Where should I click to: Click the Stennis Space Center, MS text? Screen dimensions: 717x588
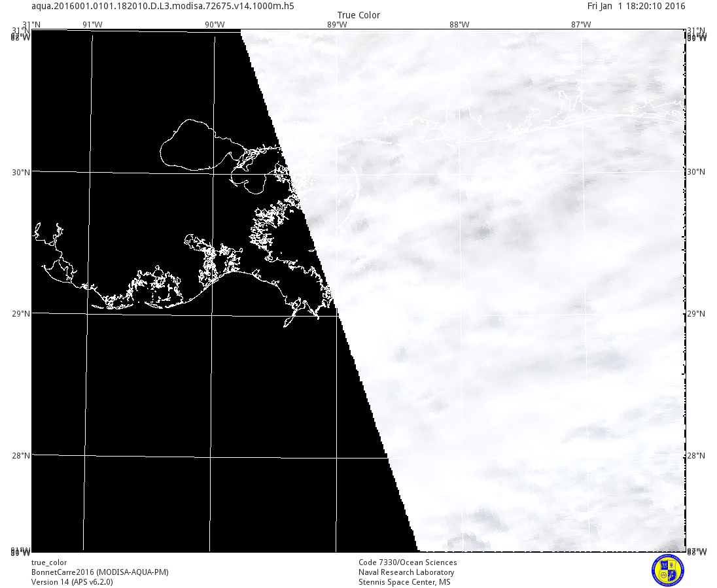click(404, 582)
